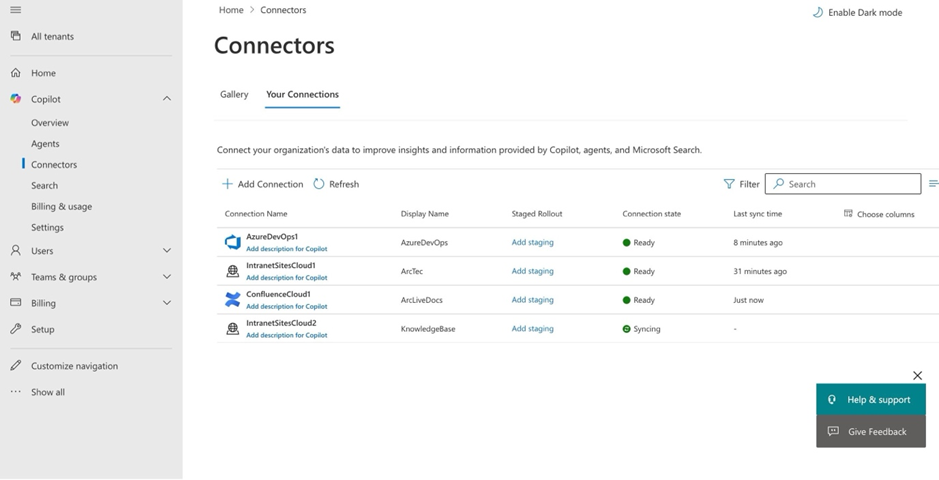Image resolution: width=939 pixels, height=480 pixels.
Task: Expand the Billing section chevron
Action: (x=167, y=303)
